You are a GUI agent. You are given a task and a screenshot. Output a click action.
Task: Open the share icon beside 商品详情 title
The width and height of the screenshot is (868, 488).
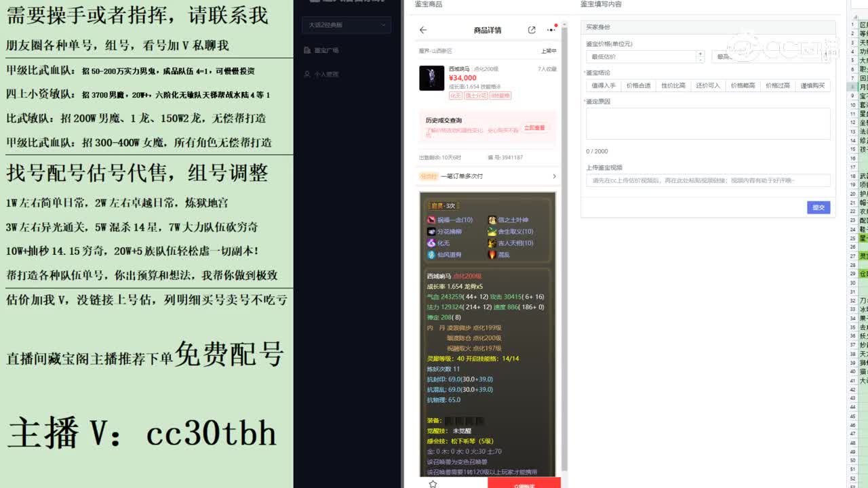click(532, 30)
